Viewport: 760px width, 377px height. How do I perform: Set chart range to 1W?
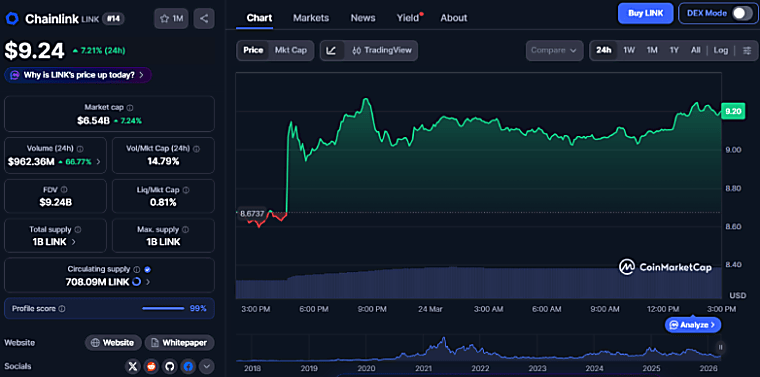pos(629,50)
